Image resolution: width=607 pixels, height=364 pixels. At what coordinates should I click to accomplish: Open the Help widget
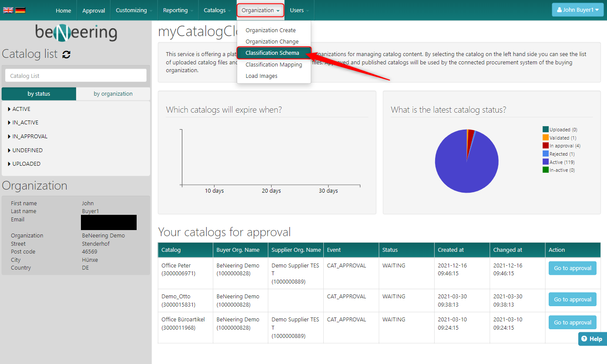(x=592, y=339)
